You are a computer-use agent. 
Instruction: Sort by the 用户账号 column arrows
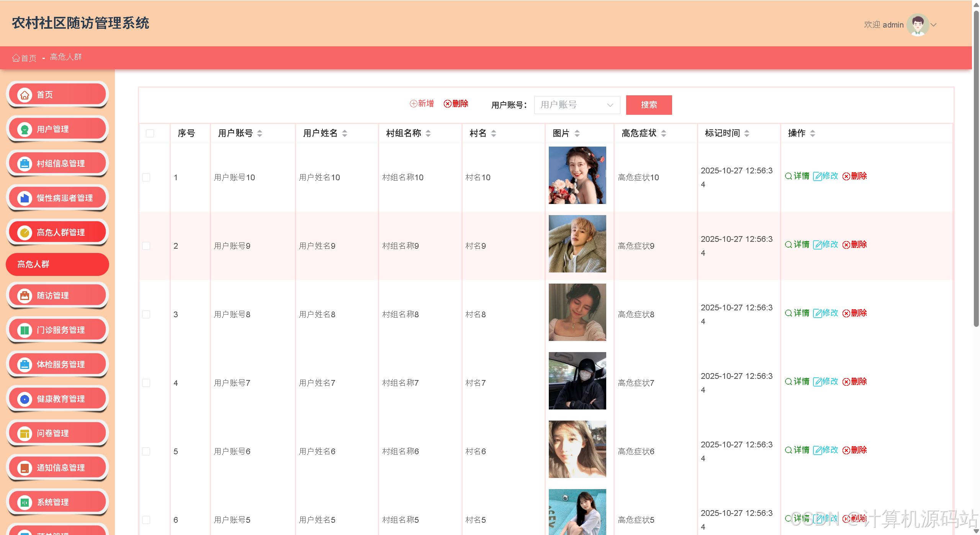260,133
